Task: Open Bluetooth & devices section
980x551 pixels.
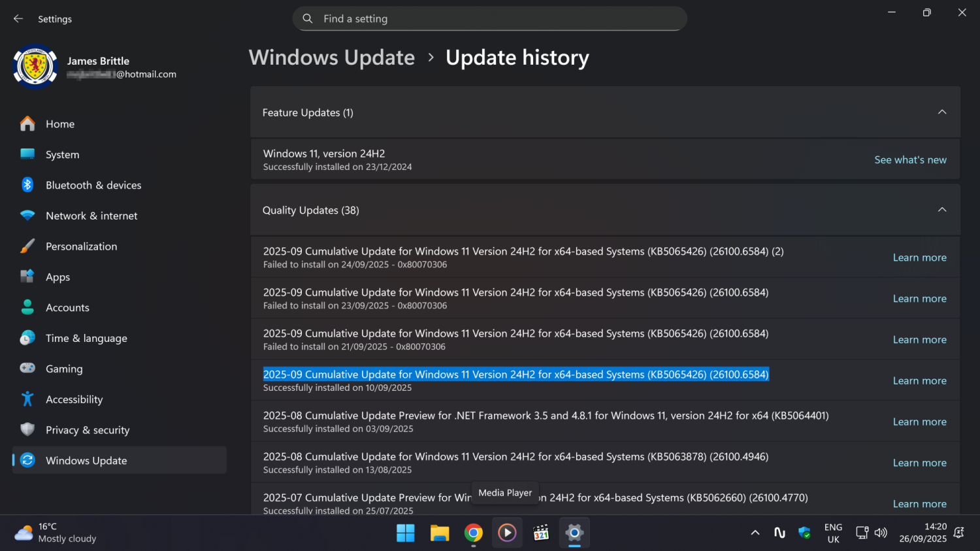Action: (x=120, y=185)
